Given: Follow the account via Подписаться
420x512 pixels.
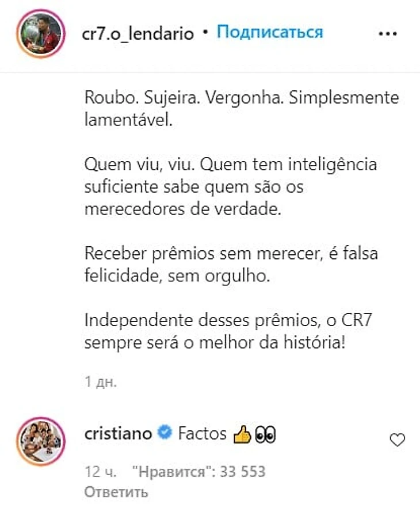Looking at the screenshot, I should [x=270, y=32].
